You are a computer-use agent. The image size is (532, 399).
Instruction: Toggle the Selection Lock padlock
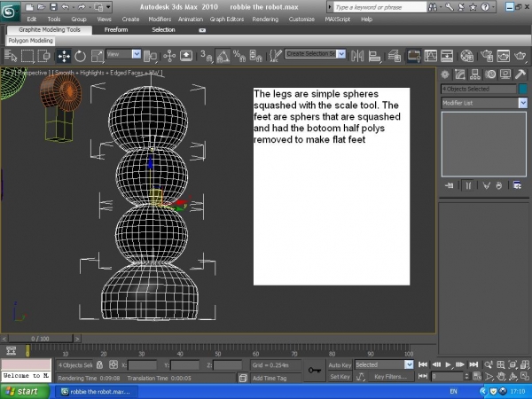(99, 365)
